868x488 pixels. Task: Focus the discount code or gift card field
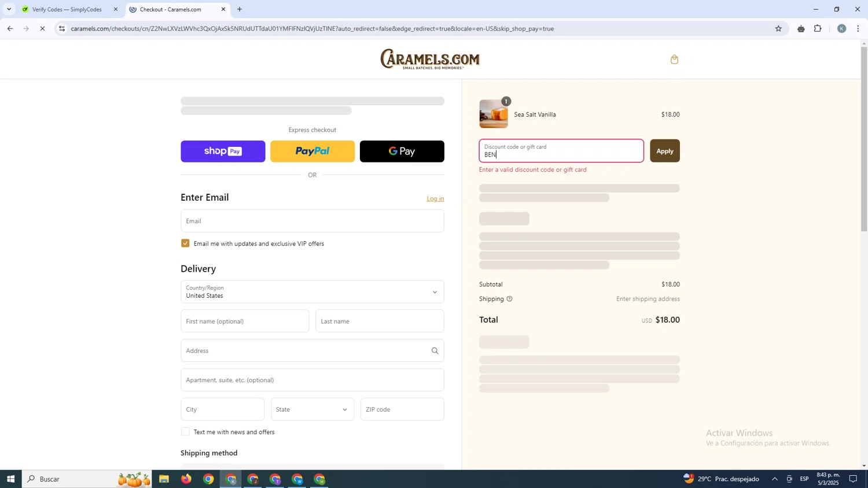[x=561, y=151]
